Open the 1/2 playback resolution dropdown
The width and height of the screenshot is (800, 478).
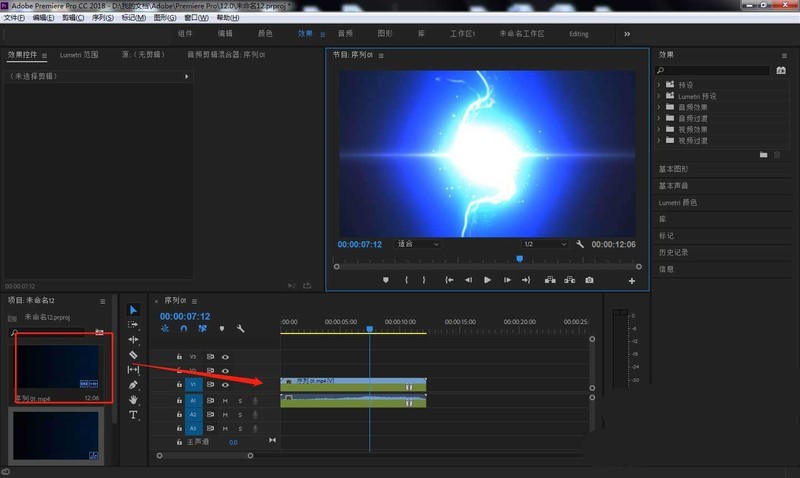pyautogui.click(x=543, y=243)
